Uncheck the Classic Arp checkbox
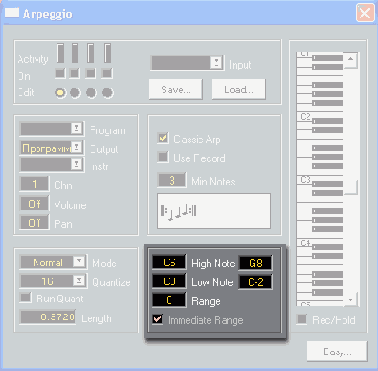This screenshot has width=378, height=371. pos(163,138)
